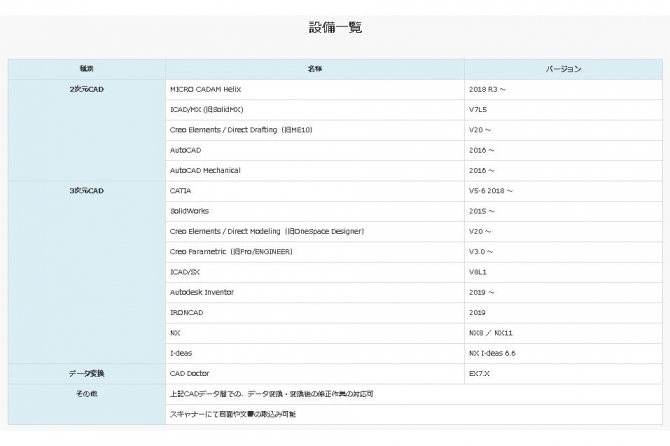Click the V7L5 version cell
Screen dimensions: 670x446
[563, 110]
